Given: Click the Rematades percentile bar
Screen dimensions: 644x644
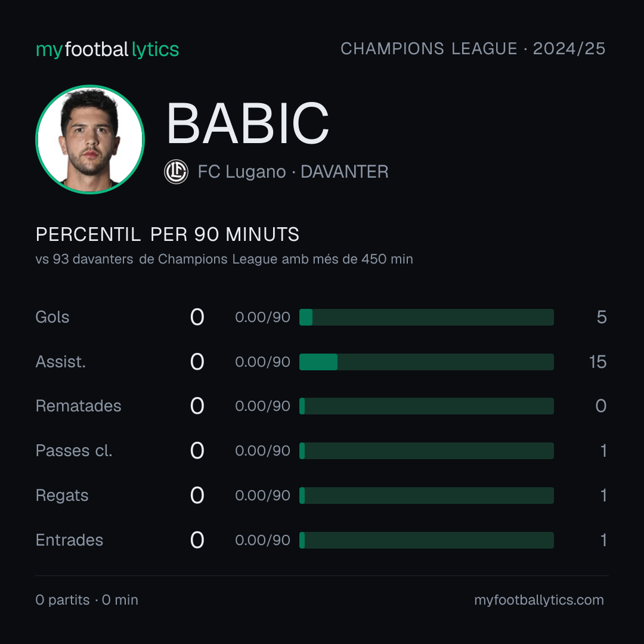Looking at the screenshot, I should click(426, 406).
